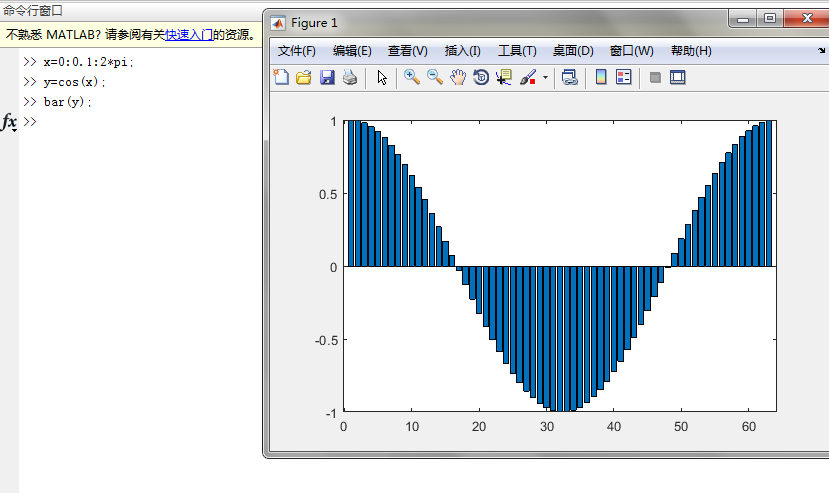Insert a legend from the toolbar
Viewport: 829px width, 493px height.
click(624, 78)
